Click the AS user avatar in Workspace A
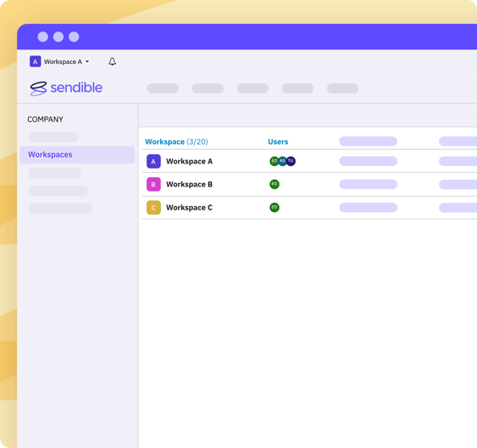 [283, 161]
